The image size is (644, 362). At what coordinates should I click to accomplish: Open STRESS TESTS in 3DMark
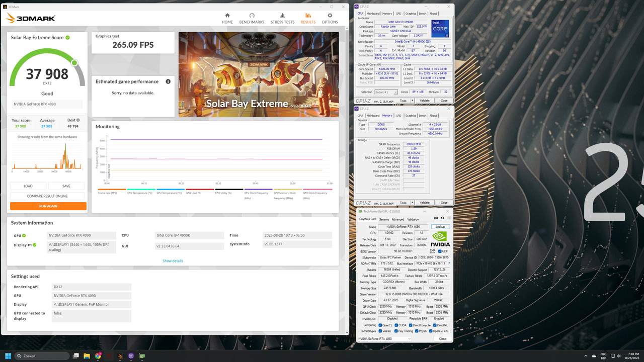pyautogui.click(x=282, y=19)
